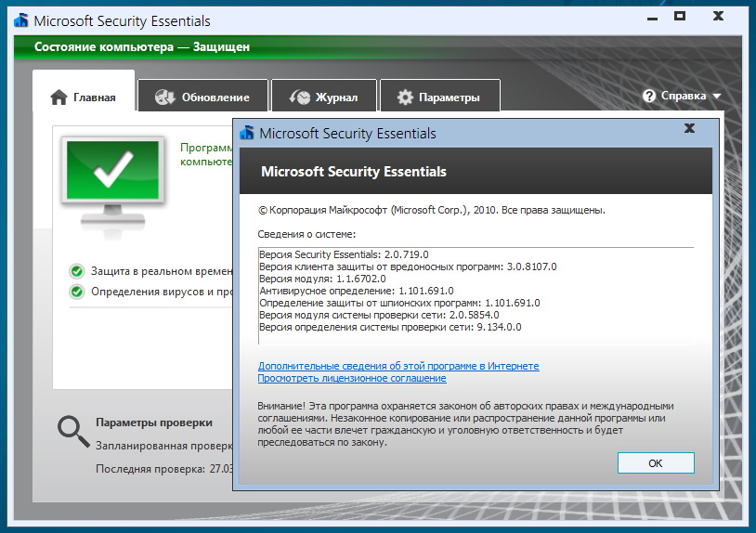Click the clock history icon on Журнал tab
The height and width of the screenshot is (533, 756).
(300, 97)
